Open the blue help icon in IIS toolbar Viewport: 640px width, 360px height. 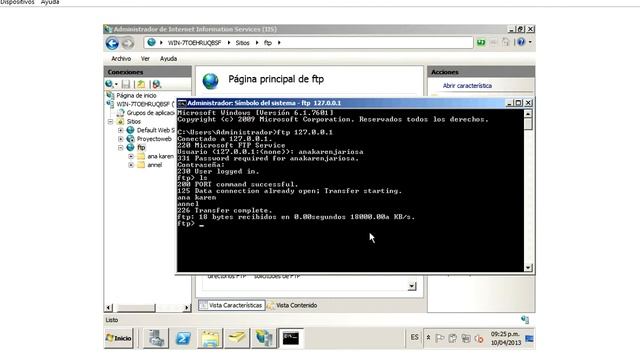coord(521,42)
